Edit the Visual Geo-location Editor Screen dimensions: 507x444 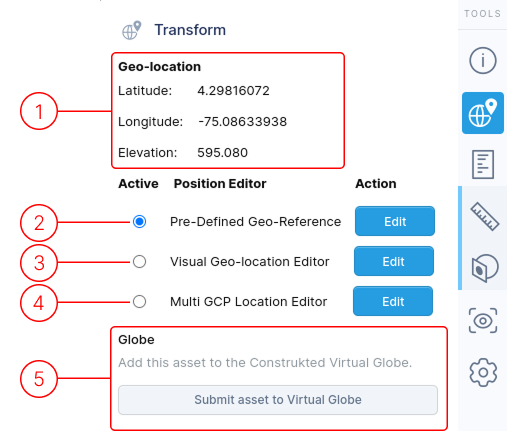coord(394,261)
